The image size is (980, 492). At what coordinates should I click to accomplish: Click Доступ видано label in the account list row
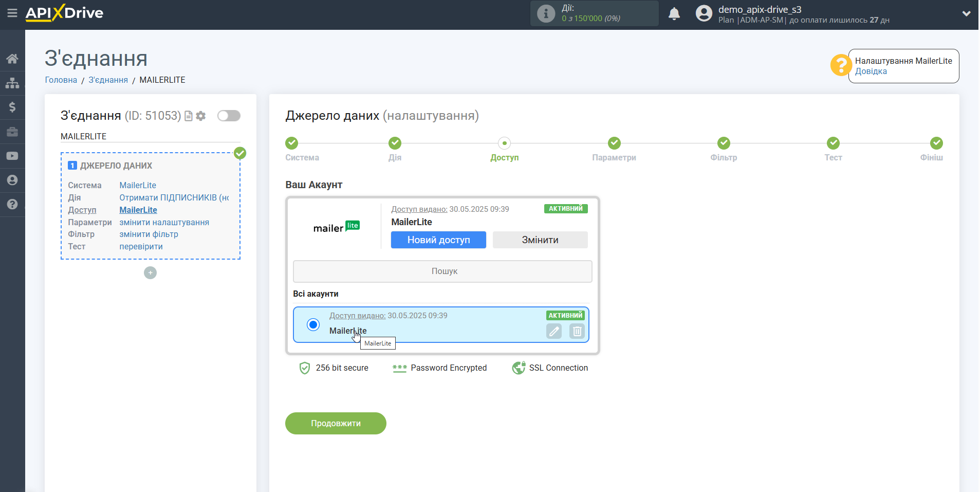click(357, 316)
